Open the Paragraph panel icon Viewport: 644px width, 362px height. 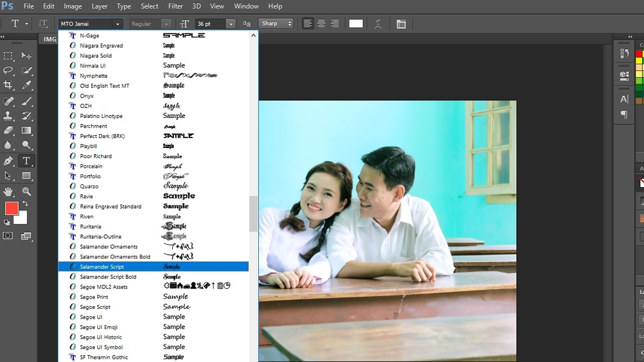(624, 114)
